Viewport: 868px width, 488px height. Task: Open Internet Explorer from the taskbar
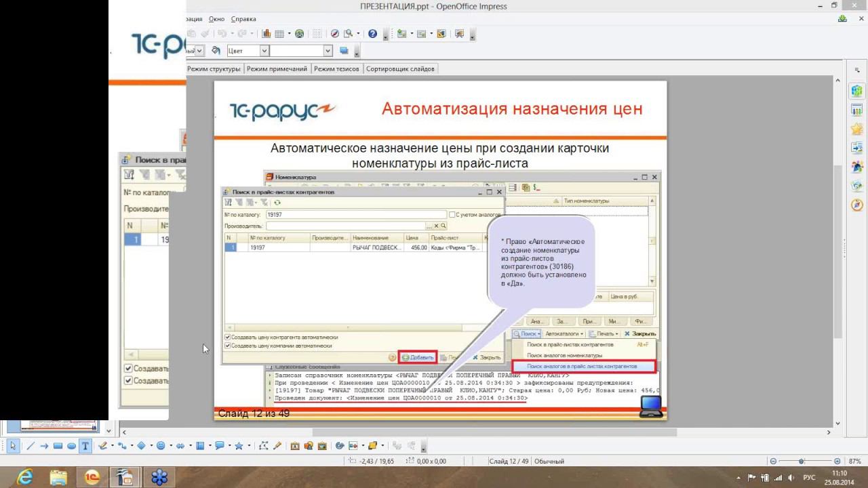(x=25, y=477)
